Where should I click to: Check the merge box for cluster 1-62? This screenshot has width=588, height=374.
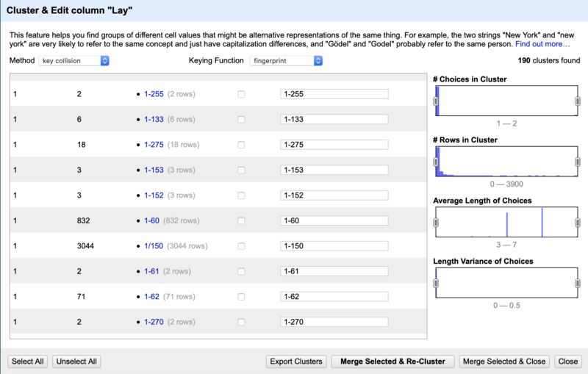(241, 296)
